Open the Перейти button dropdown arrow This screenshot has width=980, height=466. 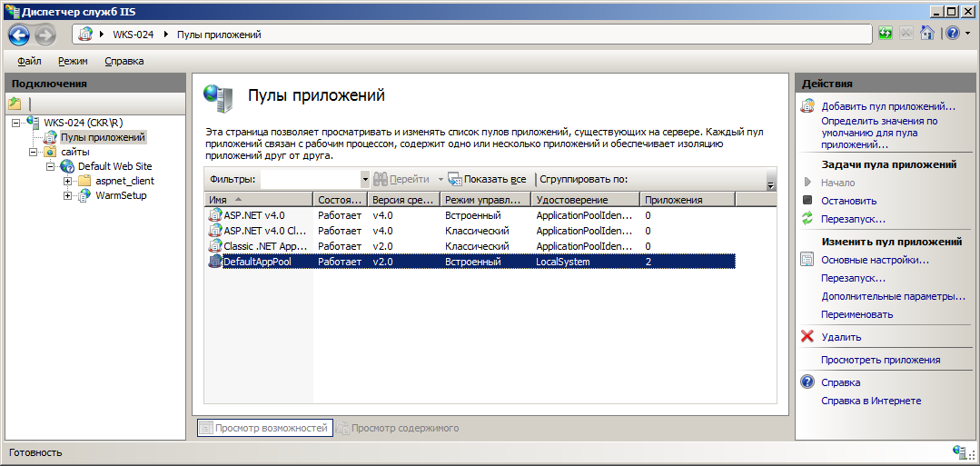pos(440,180)
